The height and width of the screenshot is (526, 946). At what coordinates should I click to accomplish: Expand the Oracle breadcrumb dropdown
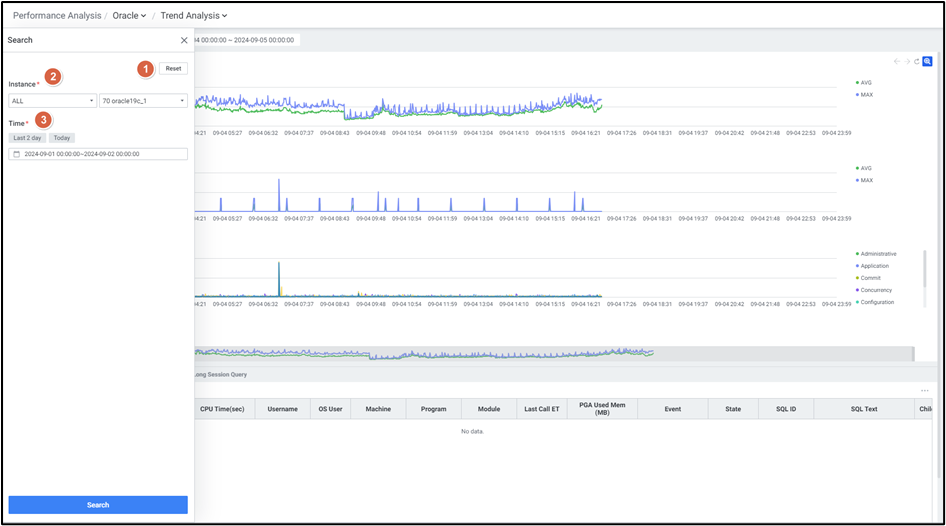click(129, 16)
